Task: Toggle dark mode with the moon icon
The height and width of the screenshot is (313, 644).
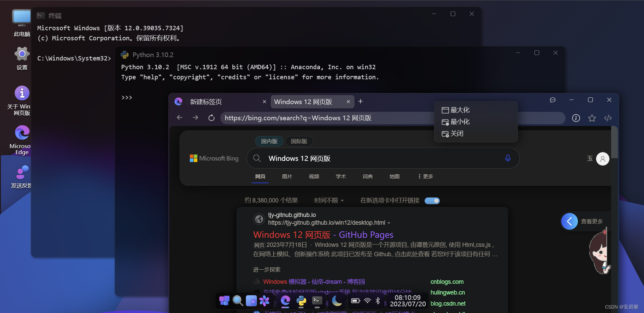Action: [337, 301]
